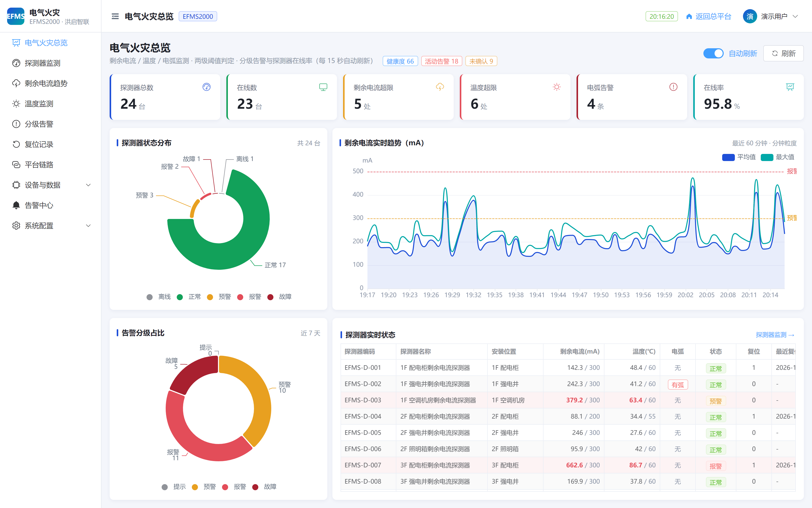Click the sun icon next to 温度监测

pos(16,103)
